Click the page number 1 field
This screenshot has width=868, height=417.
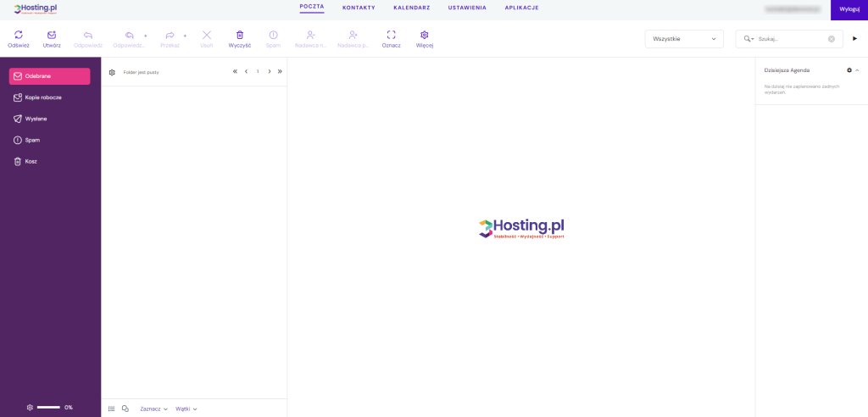pos(258,71)
